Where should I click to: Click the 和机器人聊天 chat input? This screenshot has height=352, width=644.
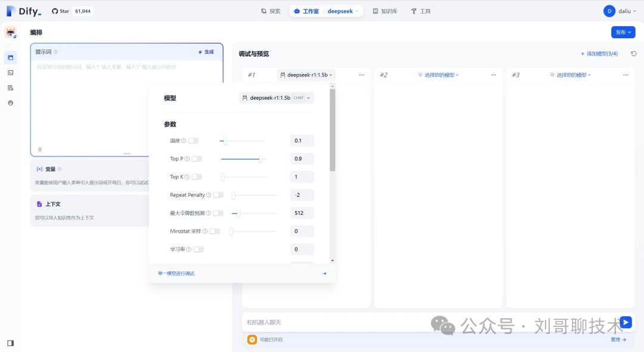pos(429,322)
